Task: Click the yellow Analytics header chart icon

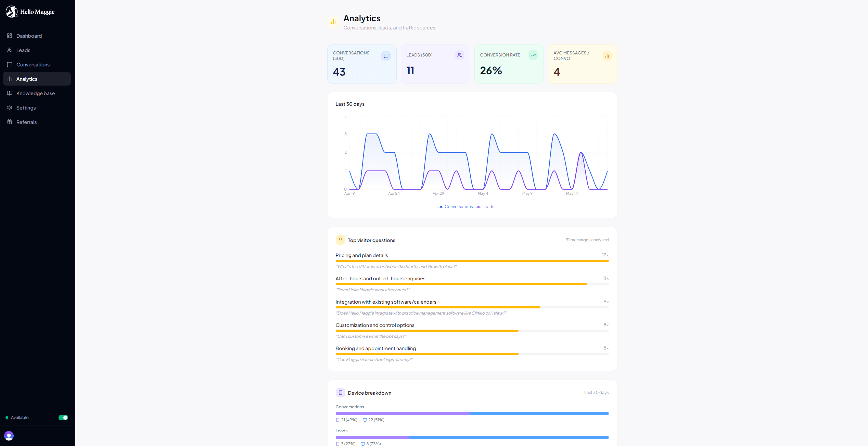Action: [x=333, y=22]
